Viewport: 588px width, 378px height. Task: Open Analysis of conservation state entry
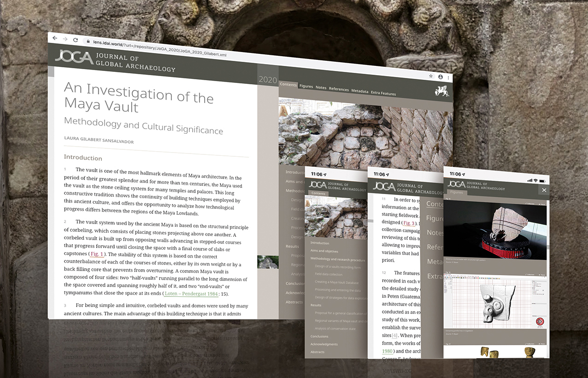(x=335, y=329)
